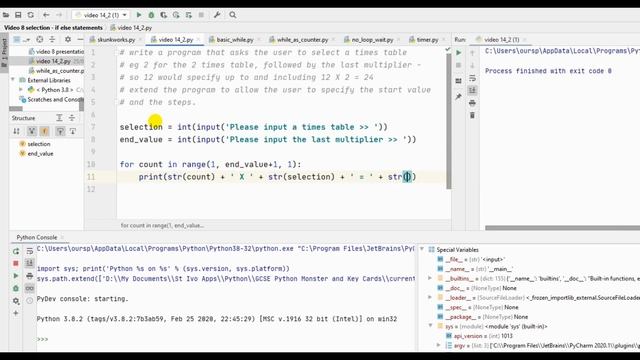Click the editor vertical scrollbar
The height and width of the screenshot is (360, 640).
[x=449, y=121]
